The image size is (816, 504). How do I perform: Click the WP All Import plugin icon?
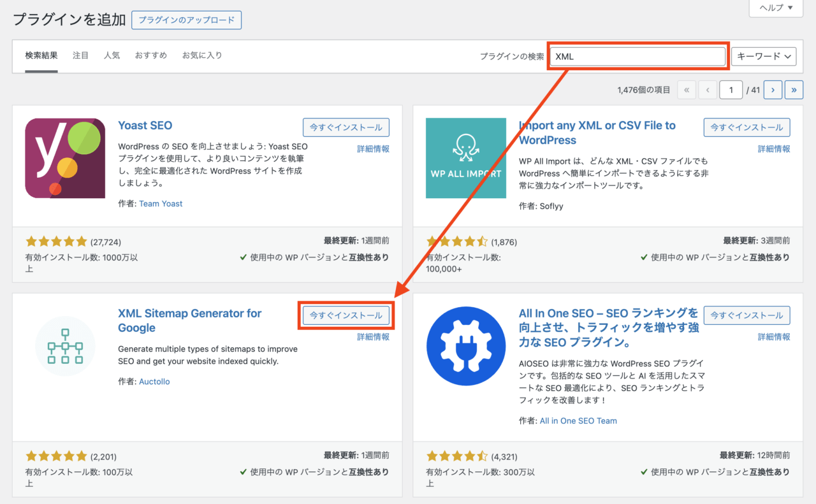click(466, 158)
